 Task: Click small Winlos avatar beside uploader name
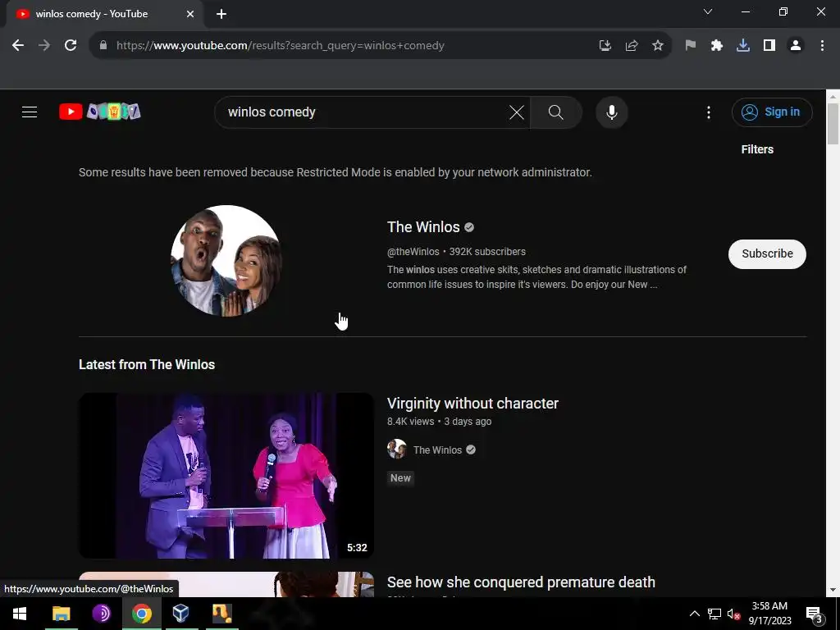(397, 449)
